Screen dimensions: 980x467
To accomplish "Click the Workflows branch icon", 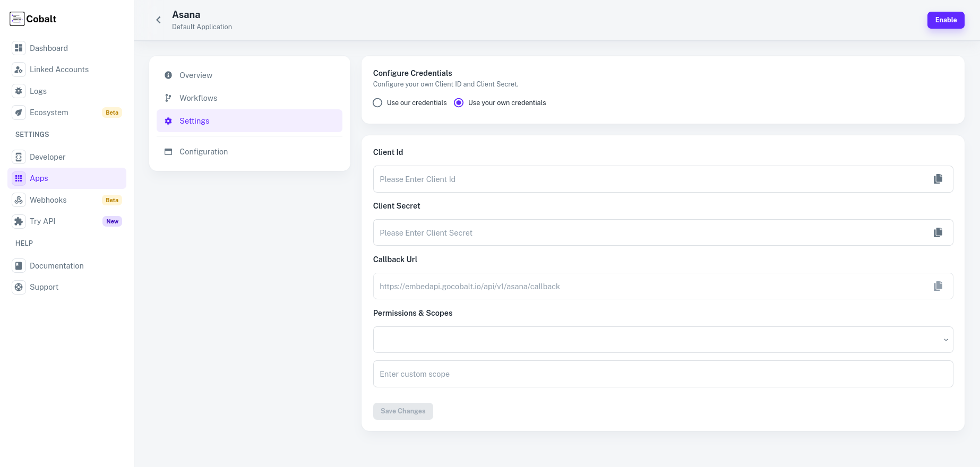I will point(168,98).
